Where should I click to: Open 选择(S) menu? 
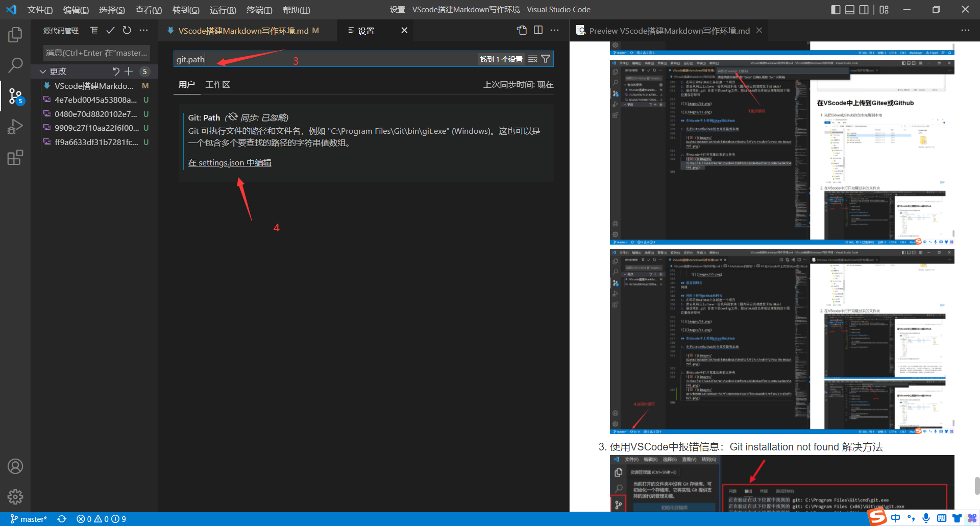[112, 10]
